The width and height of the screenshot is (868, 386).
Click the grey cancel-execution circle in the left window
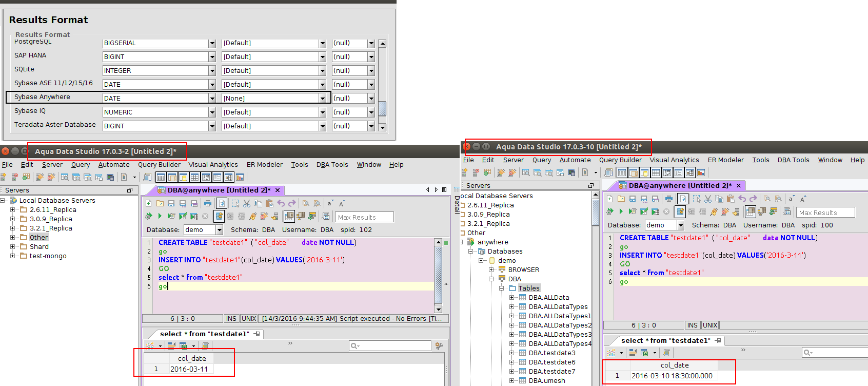(205, 216)
